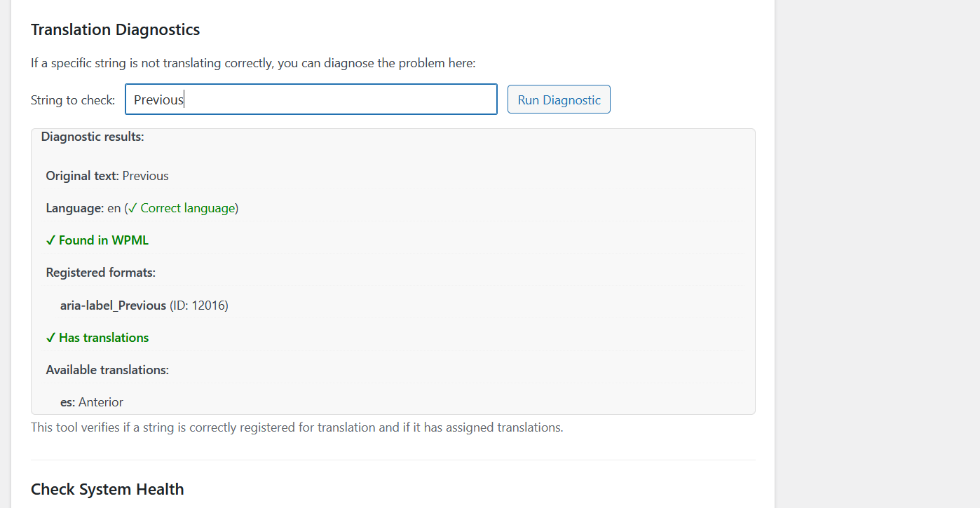Click the Check System Health heading
This screenshot has width=980, height=508.
107,489
